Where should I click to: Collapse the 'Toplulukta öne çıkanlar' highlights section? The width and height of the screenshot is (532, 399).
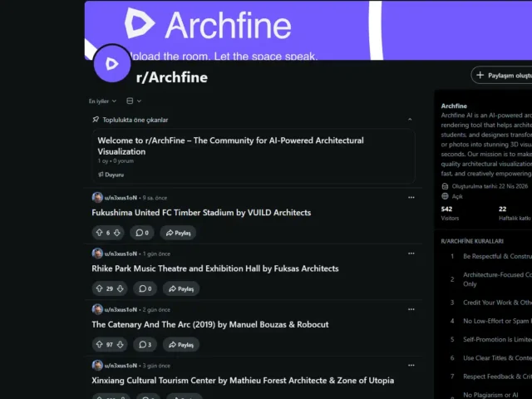410,120
